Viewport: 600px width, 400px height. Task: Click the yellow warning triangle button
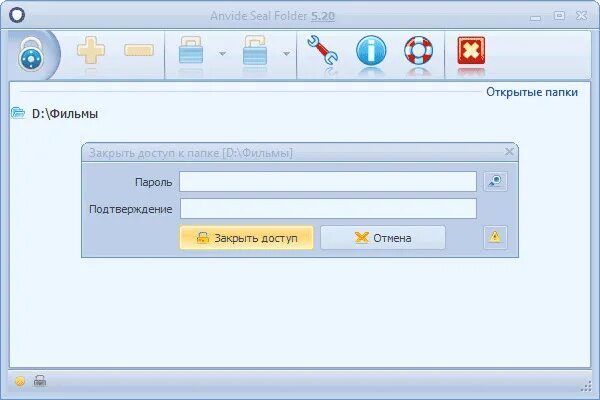point(495,237)
